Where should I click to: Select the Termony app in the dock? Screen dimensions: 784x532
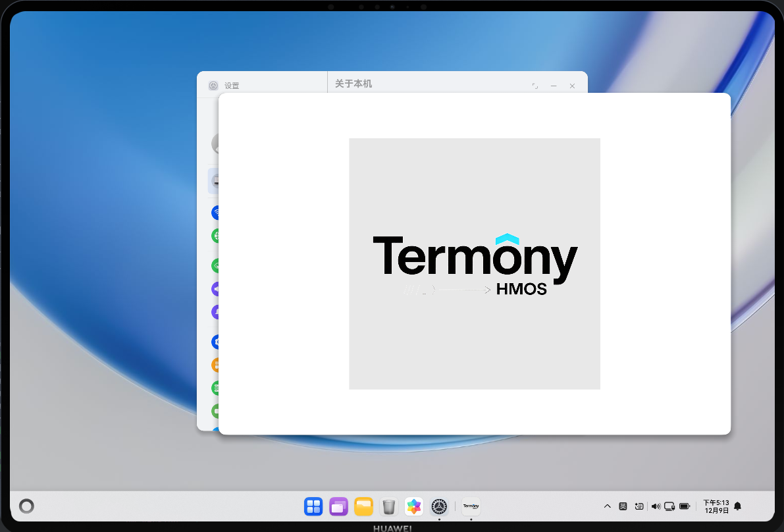471,506
